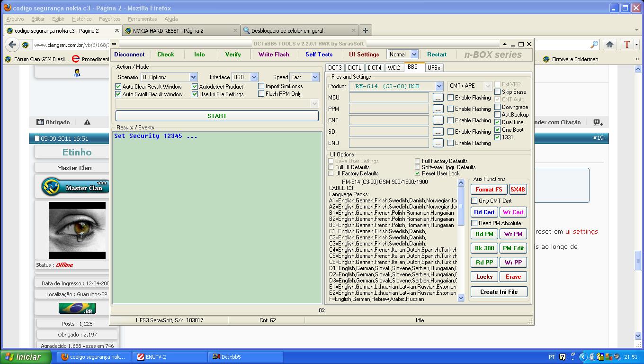The width and height of the screenshot is (644, 364).
Task: Click the Disconnect button
Action: [129, 55]
